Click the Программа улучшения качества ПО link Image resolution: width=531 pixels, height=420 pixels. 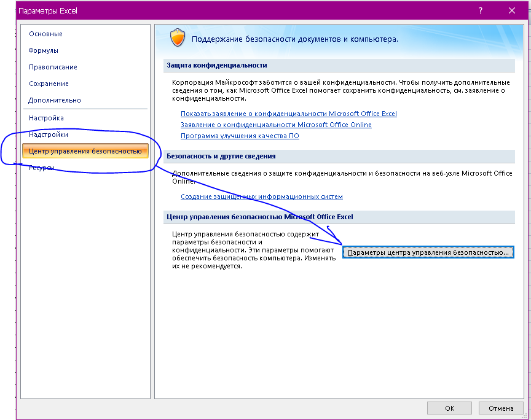(240, 136)
